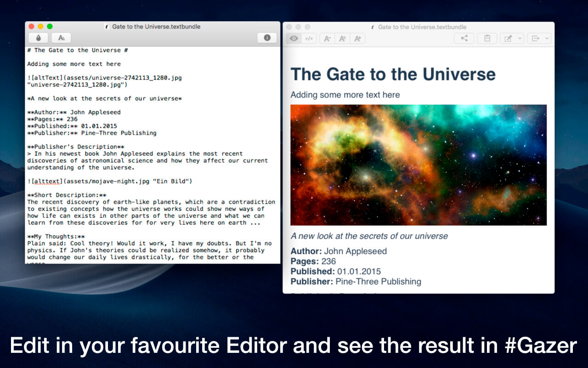Image resolution: width=588 pixels, height=368 pixels.
Task: Click the share icon in the Gazer toolbar
Action: (x=464, y=39)
